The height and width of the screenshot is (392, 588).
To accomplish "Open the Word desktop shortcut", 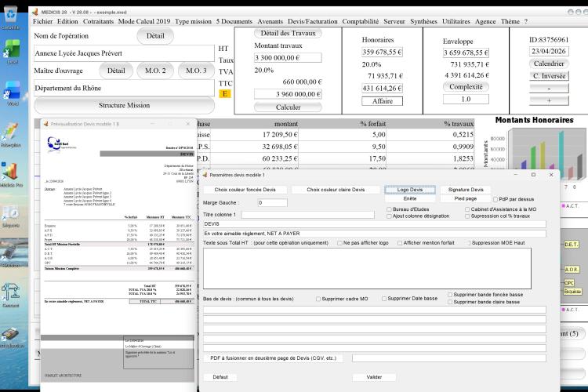I will click(12, 93).
